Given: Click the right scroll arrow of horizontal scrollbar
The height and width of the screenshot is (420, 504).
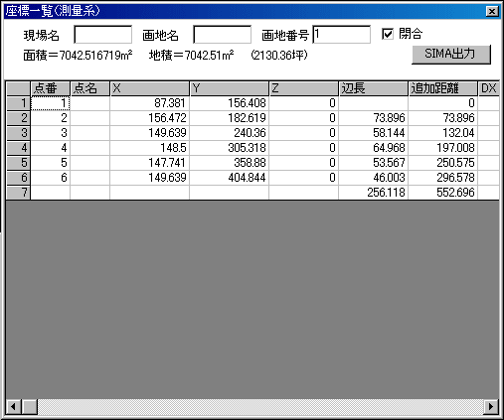Looking at the screenshot, I should tap(491, 406).
